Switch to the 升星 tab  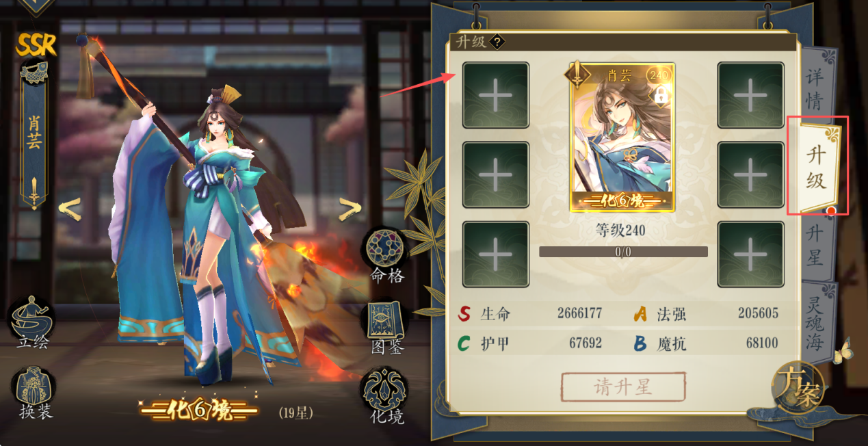(x=814, y=246)
